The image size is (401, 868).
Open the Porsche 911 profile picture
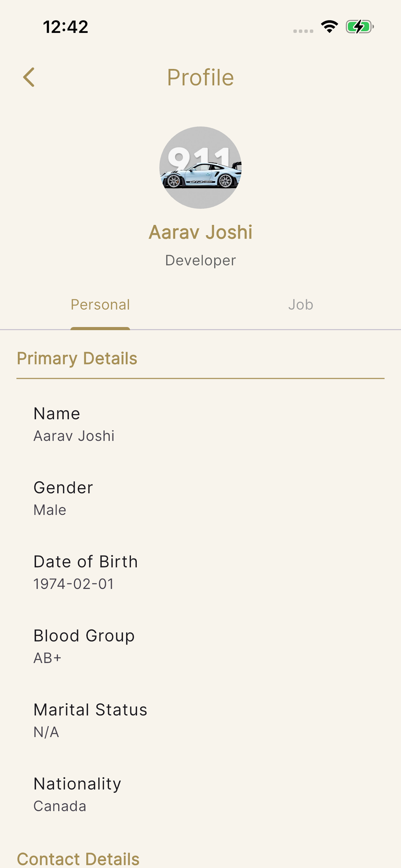coord(200,168)
